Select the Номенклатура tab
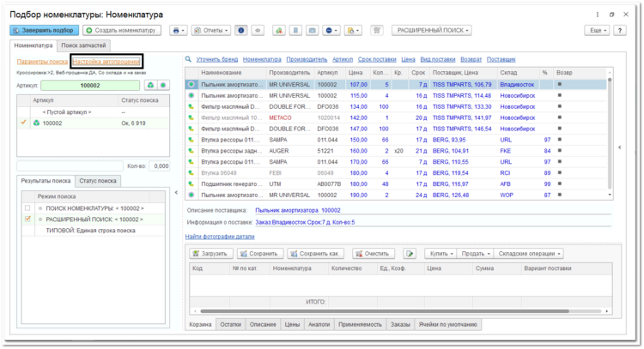This screenshot has height=349, width=644. pos(33,45)
